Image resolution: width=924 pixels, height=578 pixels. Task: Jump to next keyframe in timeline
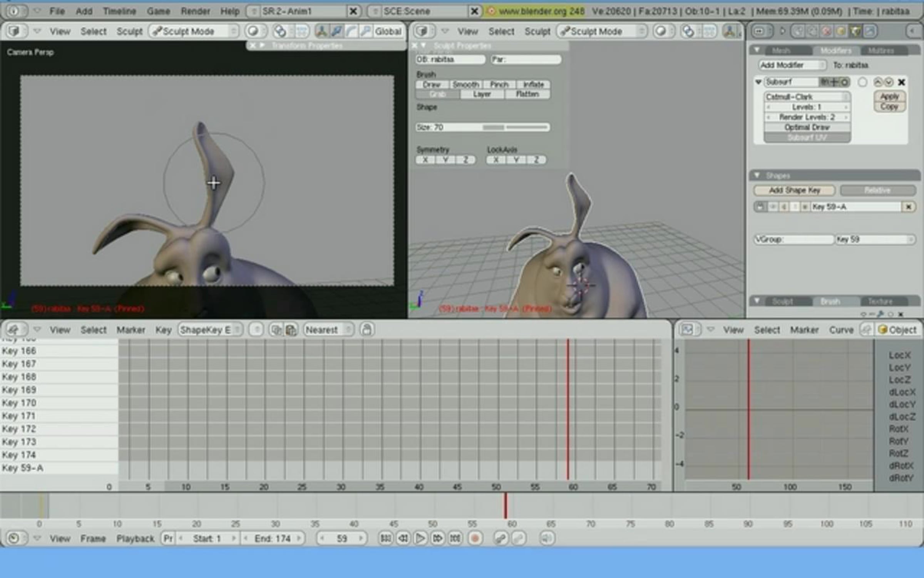[x=437, y=538]
